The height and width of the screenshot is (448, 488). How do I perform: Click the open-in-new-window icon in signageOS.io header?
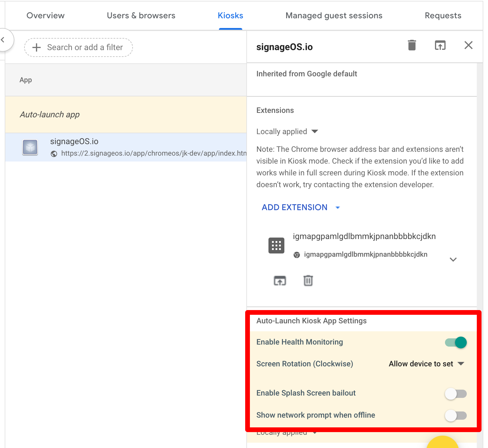coord(440,45)
